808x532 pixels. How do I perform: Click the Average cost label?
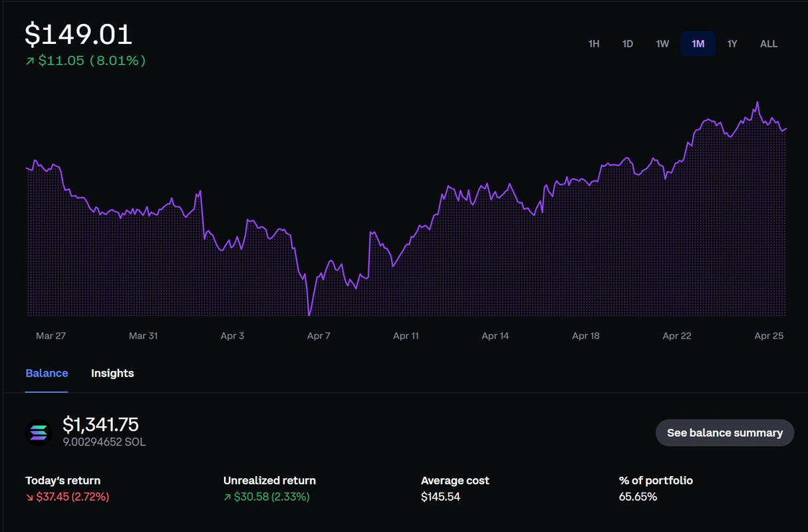pos(455,480)
